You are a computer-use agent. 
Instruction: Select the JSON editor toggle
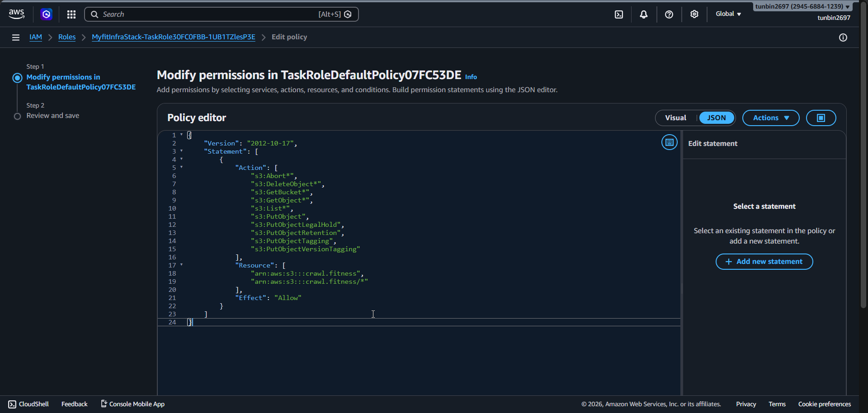click(x=716, y=117)
